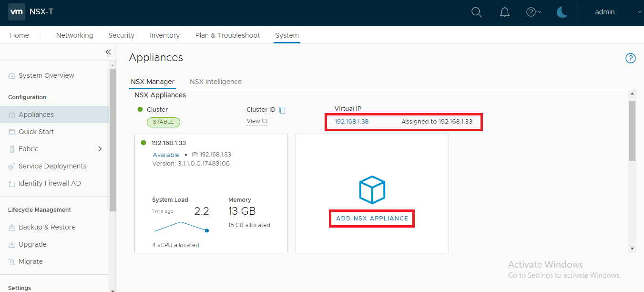Click the 4 vCPU allocated text
The height and width of the screenshot is (292, 644).
click(x=175, y=245)
